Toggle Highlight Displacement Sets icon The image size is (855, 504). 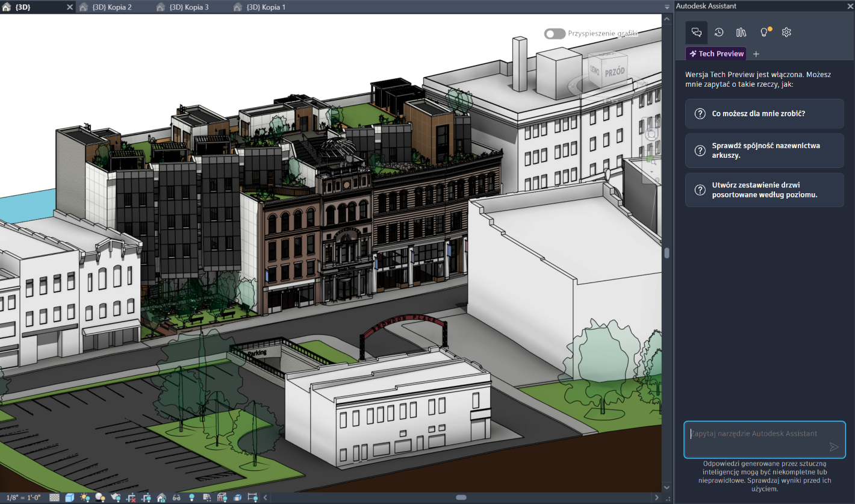[x=237, y=497]
